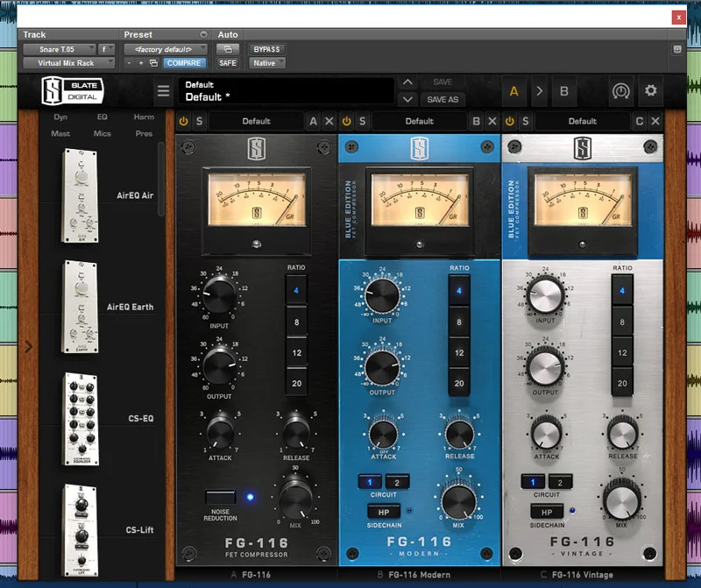Click the Slate Digital logo
The height and width of the screenshot is (588, 701).
pos(73,91)
